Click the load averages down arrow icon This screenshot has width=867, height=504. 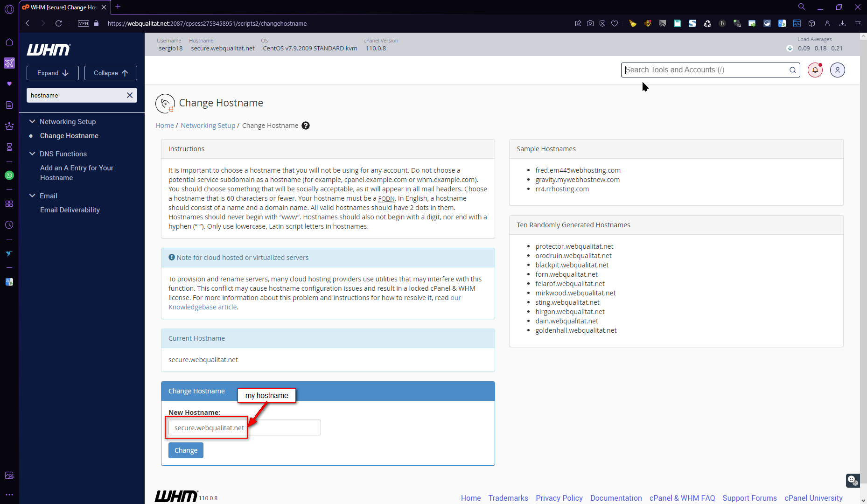pos(790,48)
